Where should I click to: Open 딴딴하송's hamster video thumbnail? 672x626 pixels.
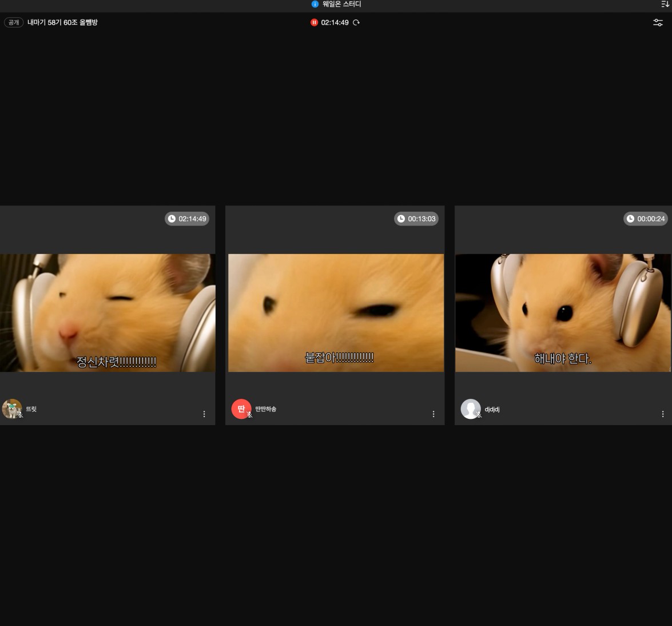click(x=336, y=313)
